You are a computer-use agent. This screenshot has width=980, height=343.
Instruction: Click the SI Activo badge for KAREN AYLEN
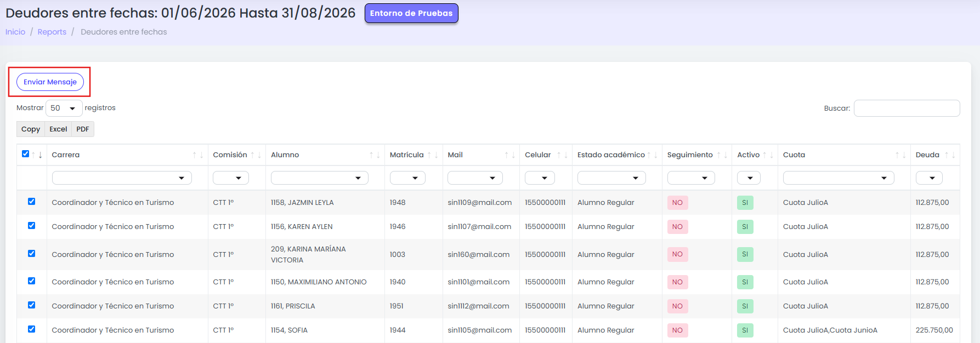(x=745, y=227)
